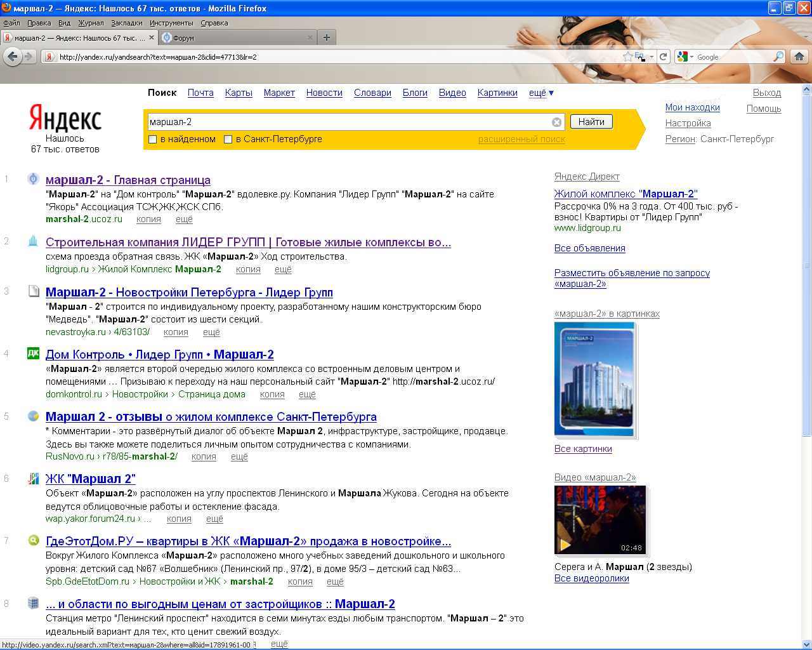812x650 pixels.
Task: Open the Инструменты menu
Action: click(171, 23)
